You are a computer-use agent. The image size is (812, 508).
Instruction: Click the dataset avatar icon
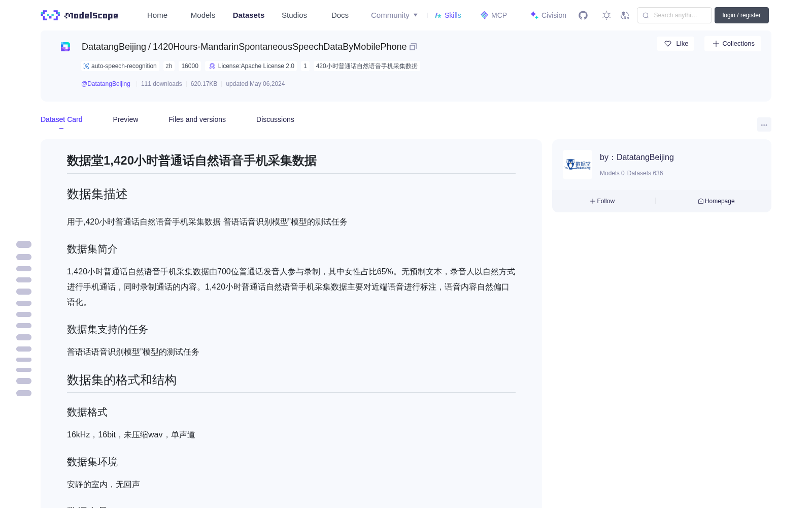[x=65, y=47]
